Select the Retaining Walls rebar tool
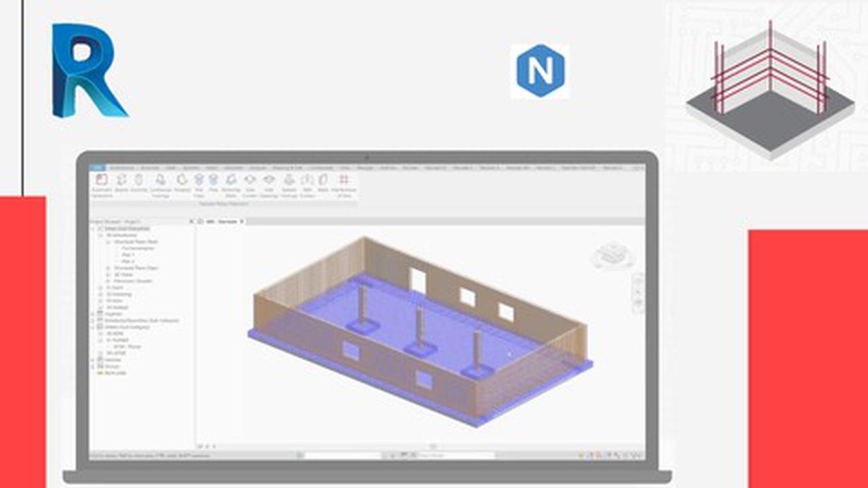The height and width of the screenshot is (488, 868). point(231,181)
